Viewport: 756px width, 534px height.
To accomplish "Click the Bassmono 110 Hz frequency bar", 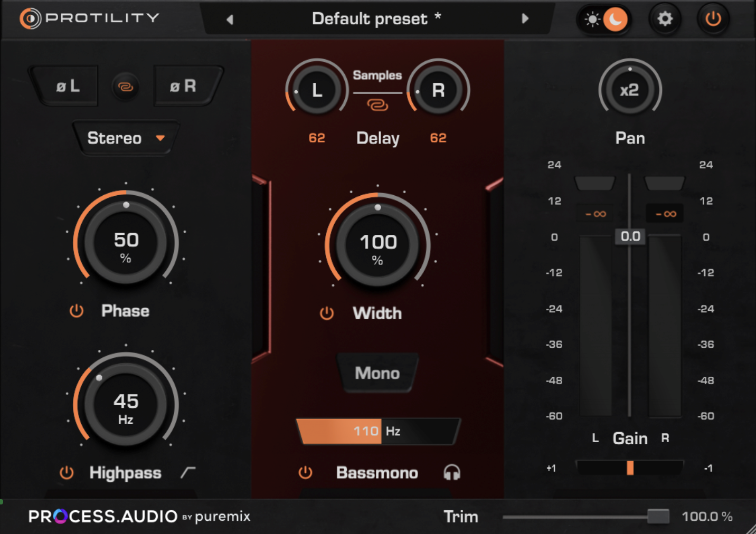I will (377, 431).
